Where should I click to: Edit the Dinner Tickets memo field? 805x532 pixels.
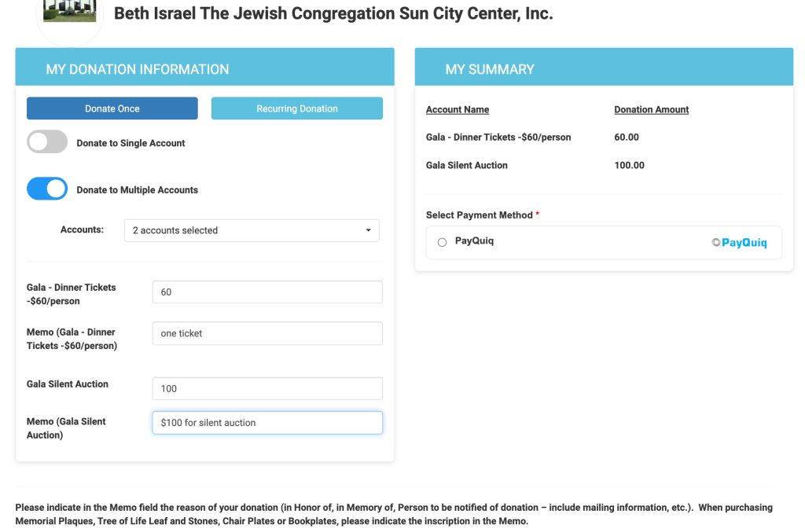[267, 333]
